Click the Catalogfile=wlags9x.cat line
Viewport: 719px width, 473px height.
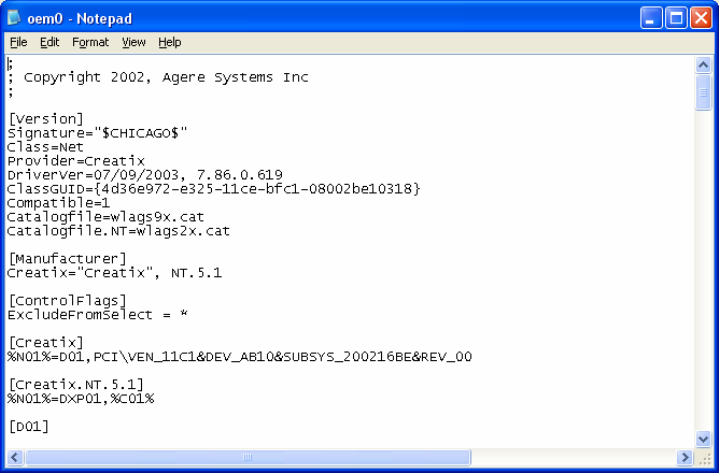coord(106,217)
